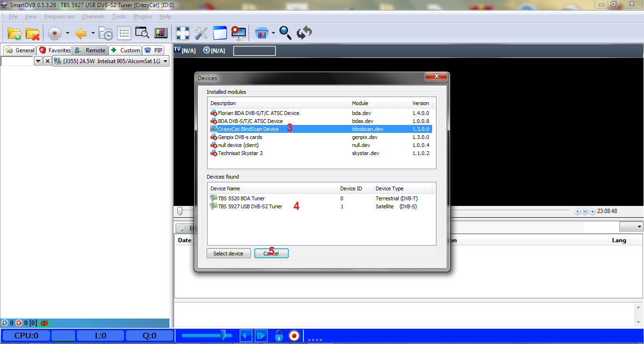This screenshot has width=644, height=344.
Task: Select Florian BDA DVB-S/T/C ATSC Device module
Action: (321, 113)
